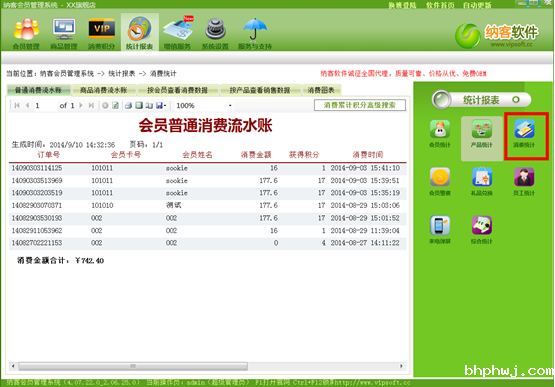Switch to 消费图表 tab
The image size is (555, 387).
pos(321,90)
